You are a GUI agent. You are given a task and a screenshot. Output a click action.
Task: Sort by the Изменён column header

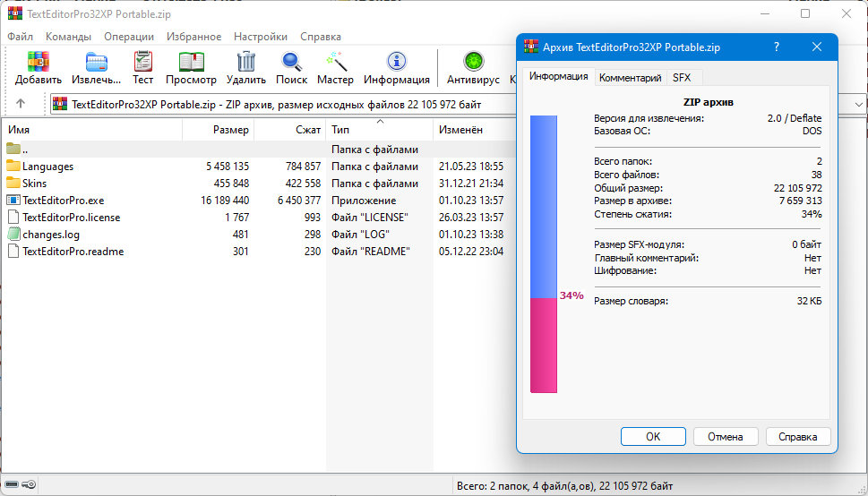475,130
